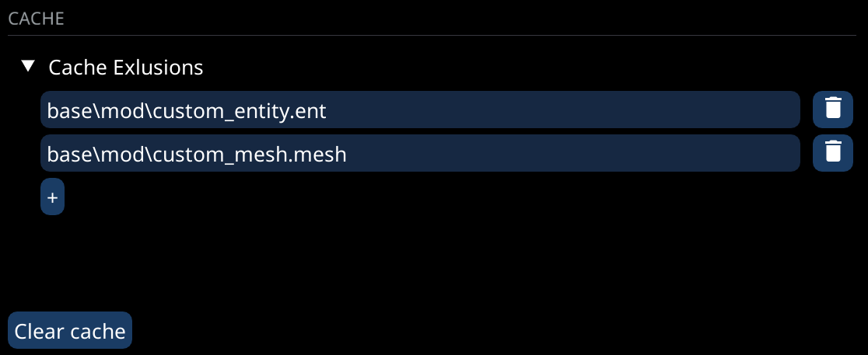Select the CACHE section header
Viewport: 868px width, 355px height.
[36, 19]
